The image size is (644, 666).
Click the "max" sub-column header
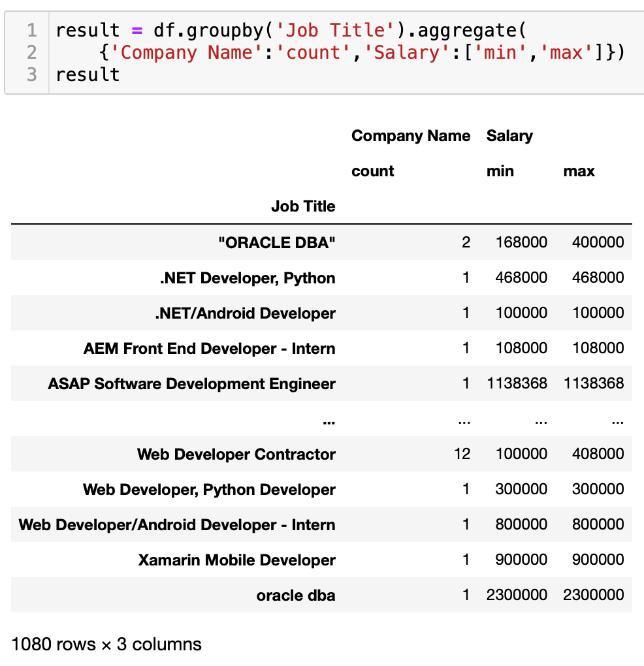[579, 171]
